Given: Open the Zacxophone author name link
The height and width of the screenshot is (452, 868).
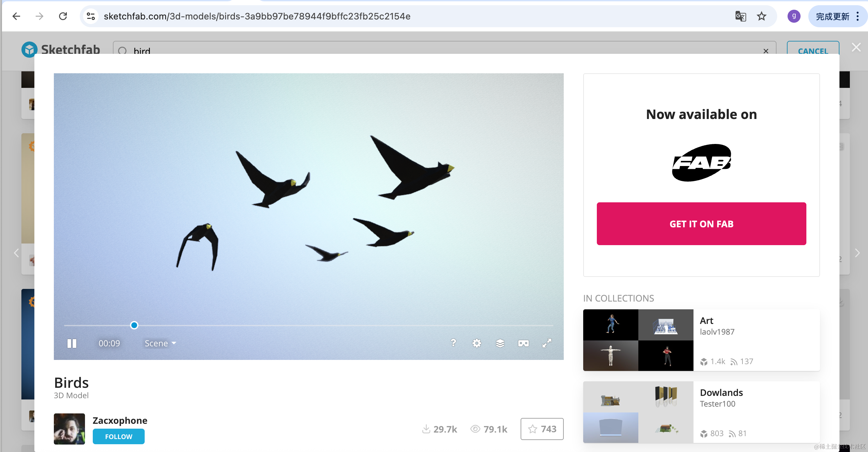Looking at the screenshot, I should pos(120,420).
